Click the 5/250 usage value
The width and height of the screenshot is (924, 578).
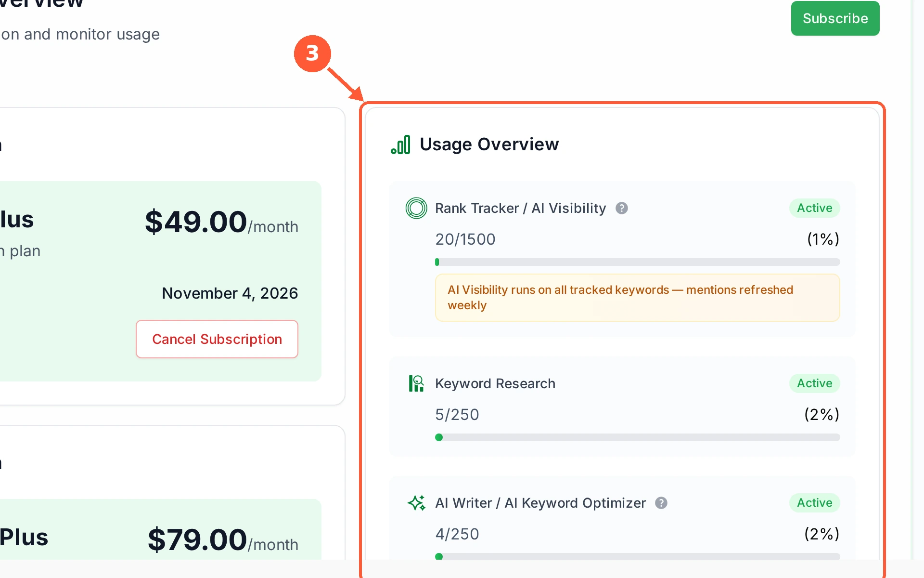point(457,415)
